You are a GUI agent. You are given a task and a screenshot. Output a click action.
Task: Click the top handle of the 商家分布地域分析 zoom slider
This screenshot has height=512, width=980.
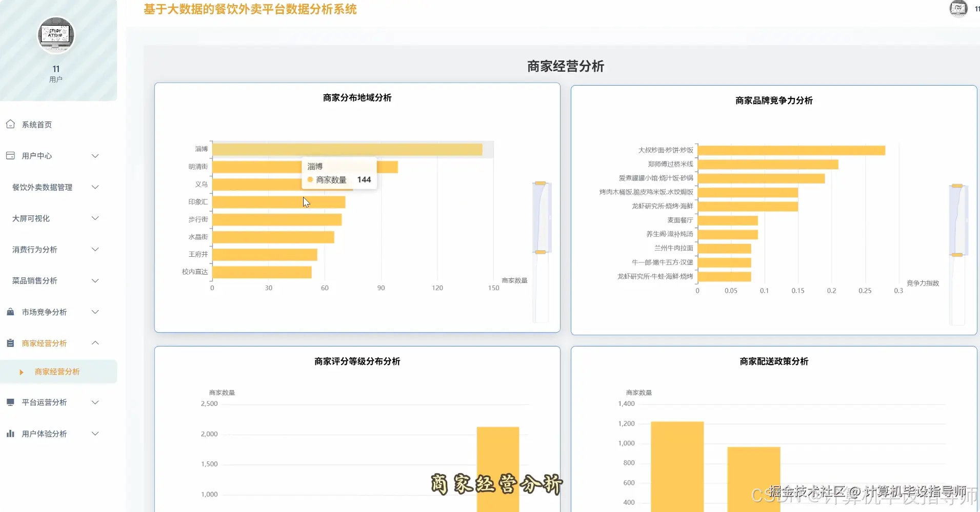541,183
